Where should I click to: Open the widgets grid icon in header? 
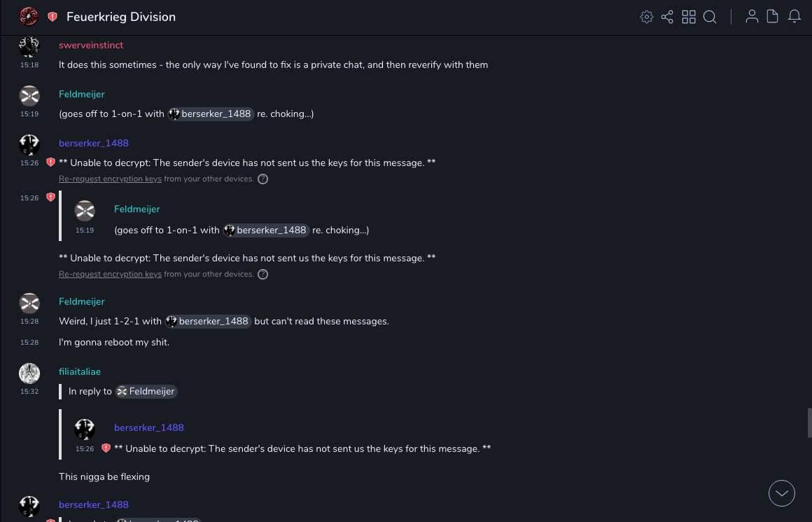click(689, 17)
